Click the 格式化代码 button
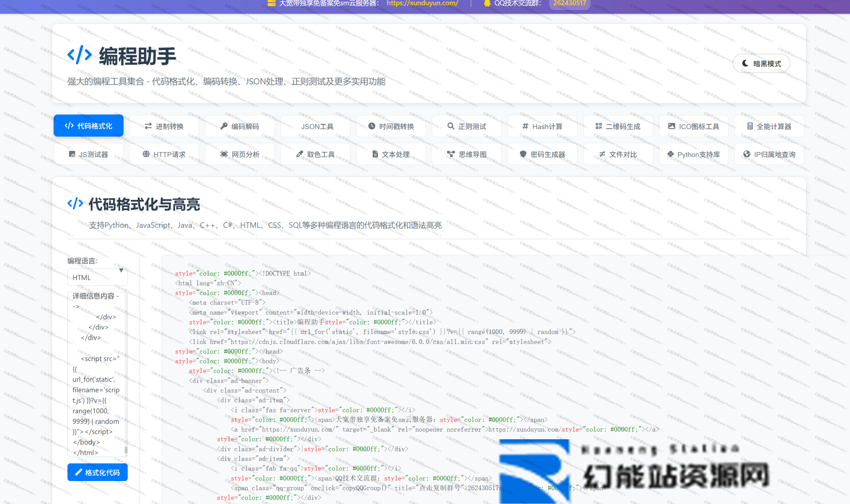 98,472
